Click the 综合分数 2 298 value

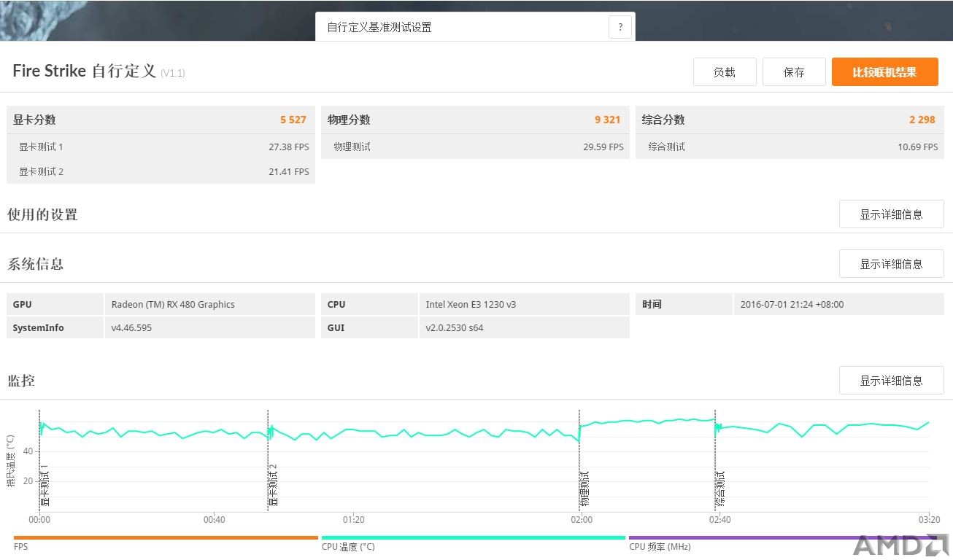click(922, 120)
